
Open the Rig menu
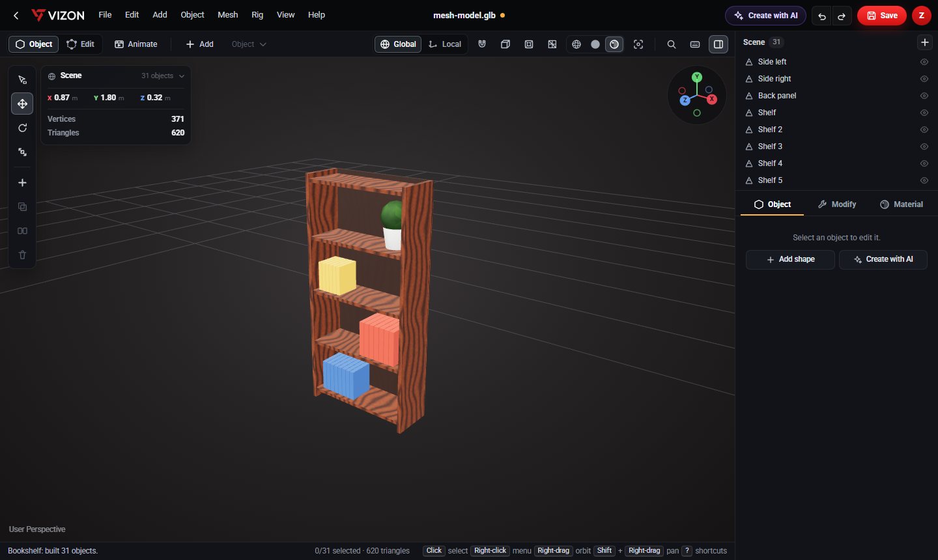click(x=257, y=15)
